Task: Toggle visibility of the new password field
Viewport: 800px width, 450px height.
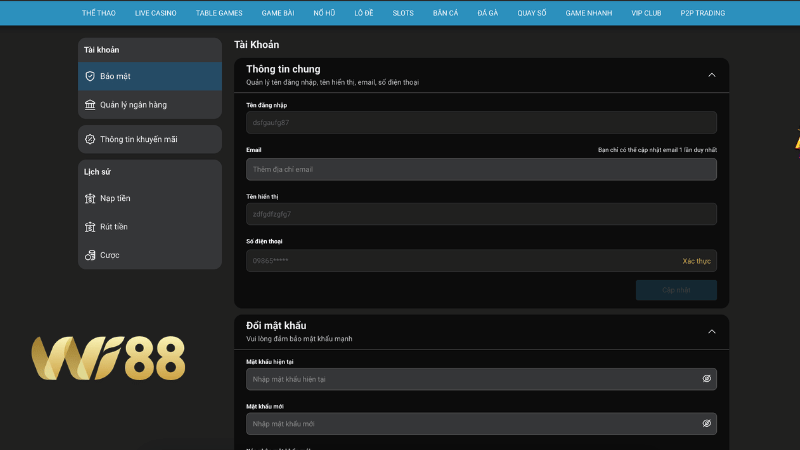Action: tap(706, 424)
